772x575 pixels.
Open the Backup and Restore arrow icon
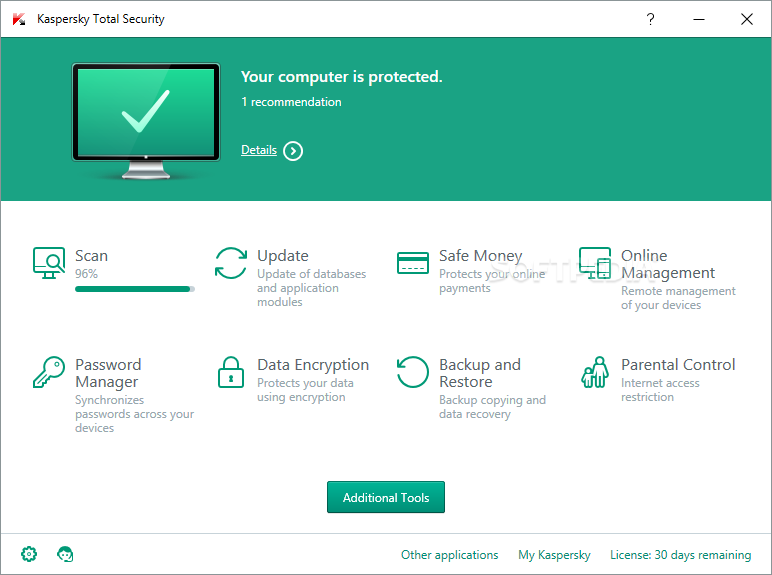coord(413,372)
